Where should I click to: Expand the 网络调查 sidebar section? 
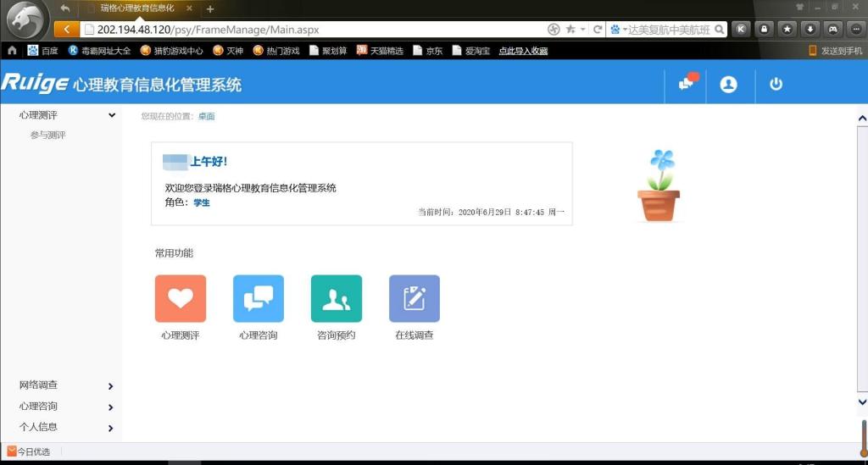(x=111, y=386)
